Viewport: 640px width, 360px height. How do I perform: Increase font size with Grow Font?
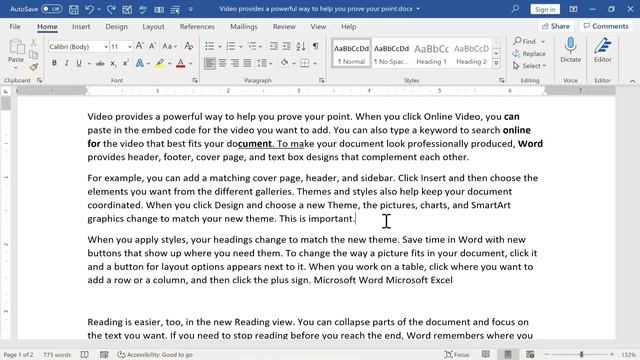click(140, 46)
